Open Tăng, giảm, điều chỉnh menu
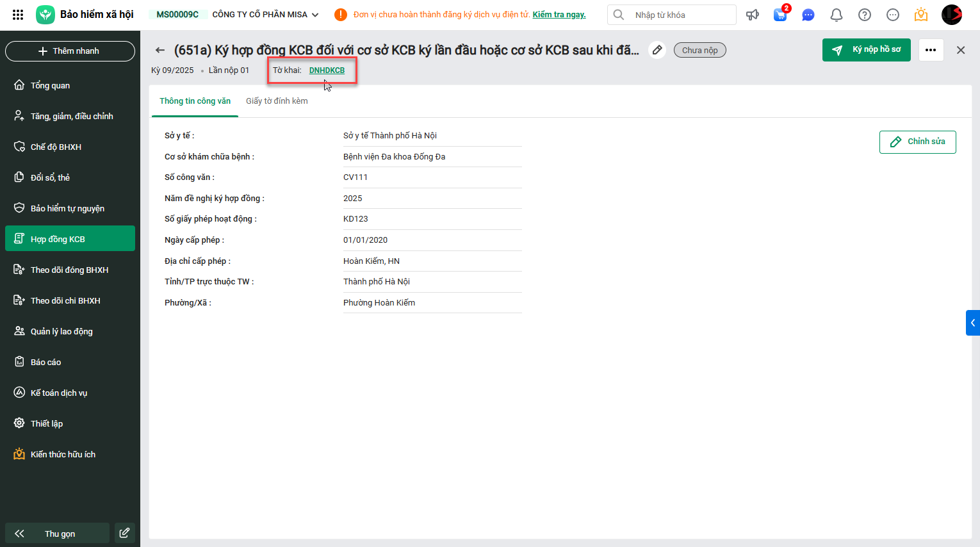Image resolution: width=980 pixels, height=547 pixels. [70, 116]
